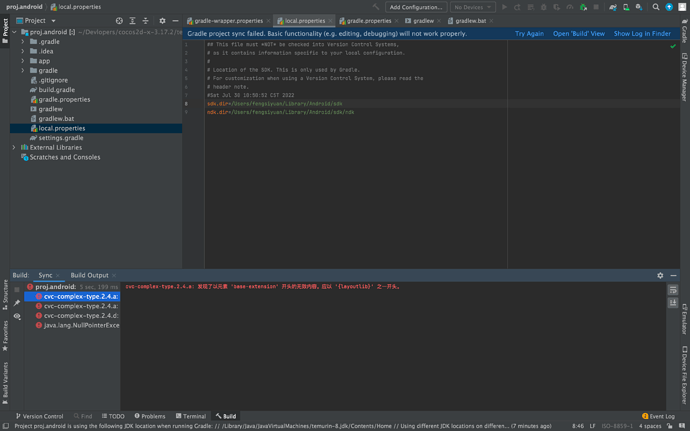Image resolution: width=690 pixels, height=431 pixels.
Task: Click Add Configuration button
Action: pyautogui.click(x=416, y=7)
